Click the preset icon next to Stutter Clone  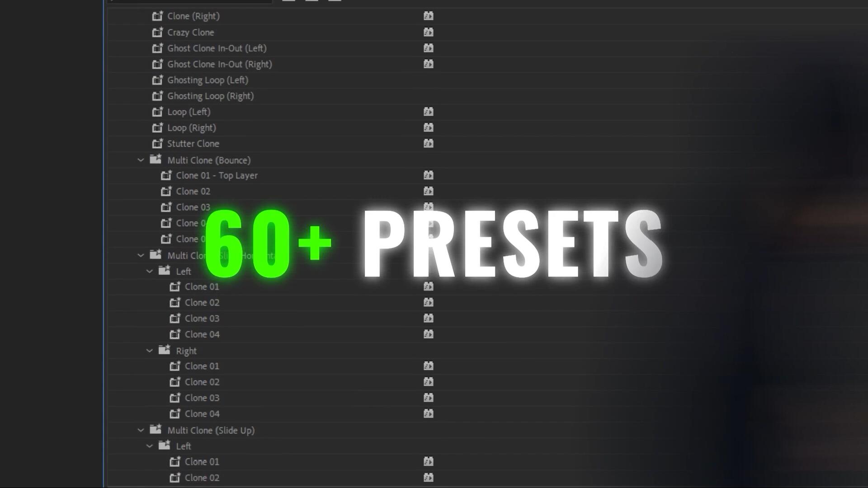(x=428, y=143)
